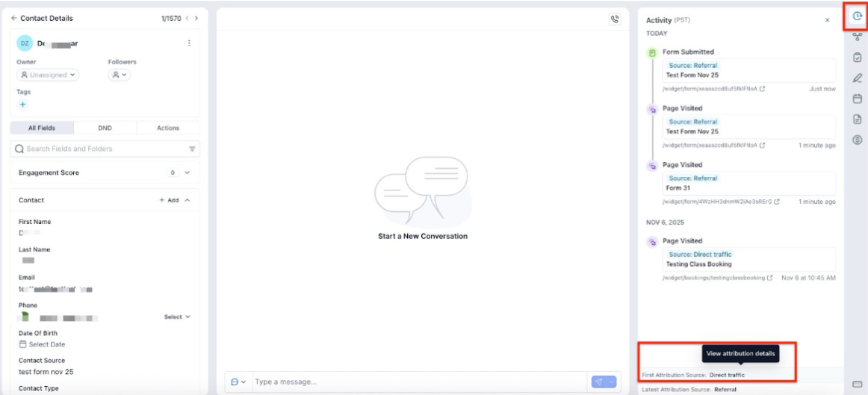The image size is (868, 395).
Task: Open the payments dollar icon in sidebar
Action: [x=857, y=140]
